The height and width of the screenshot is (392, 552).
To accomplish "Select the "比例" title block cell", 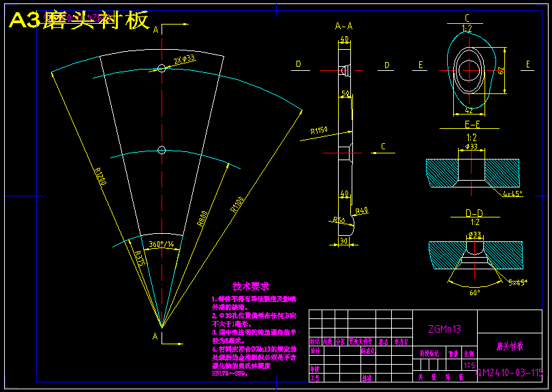I will tap(469, 354).
